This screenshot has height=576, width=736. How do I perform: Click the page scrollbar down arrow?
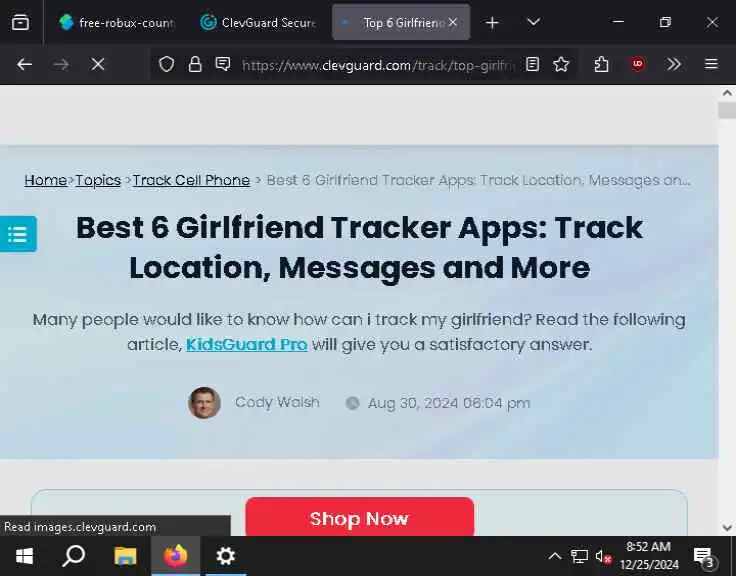click(727, 528)
